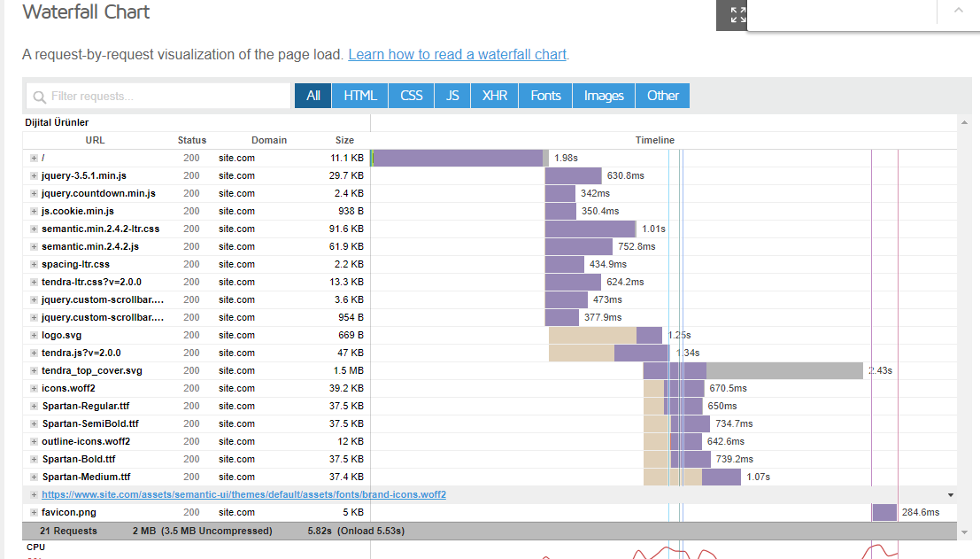This screenshot has height=559, width=980.
Task: Expand the favicon.png request
Action: point(34,512)
